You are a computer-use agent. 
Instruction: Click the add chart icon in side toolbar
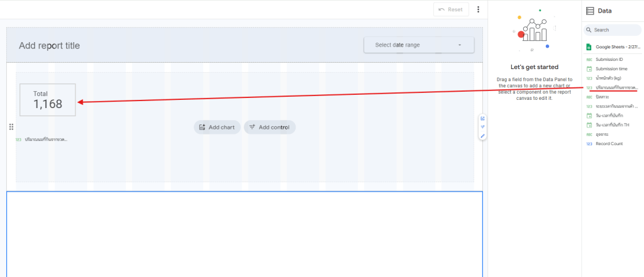coord(482,118)
